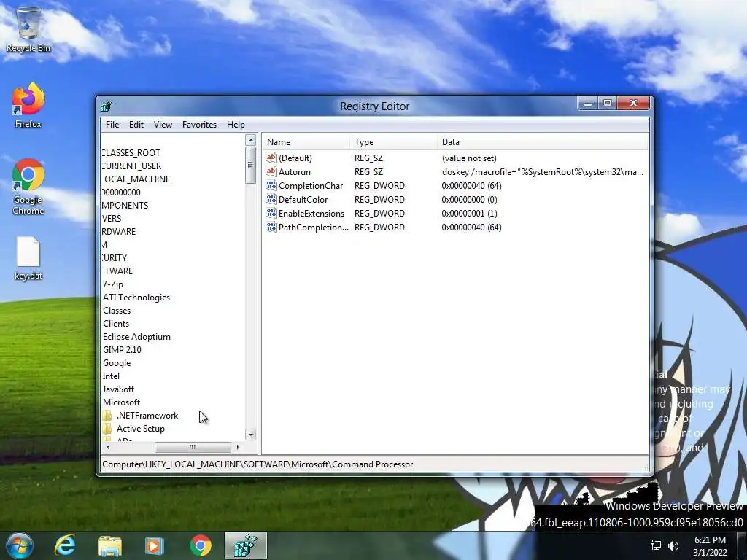Viewport: 747px width, 560px height.
Task: Select the Active Setup key label
Action: point(141,429)
